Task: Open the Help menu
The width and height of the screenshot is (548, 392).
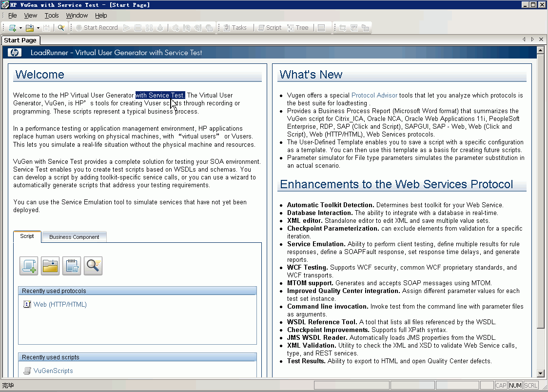Action: [101, 16]
